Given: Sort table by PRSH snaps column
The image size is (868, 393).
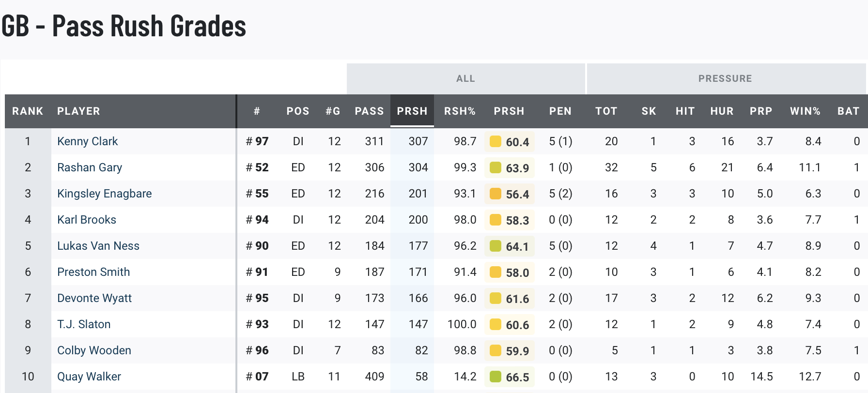Looking at the screenshot, I should [412, 111].
